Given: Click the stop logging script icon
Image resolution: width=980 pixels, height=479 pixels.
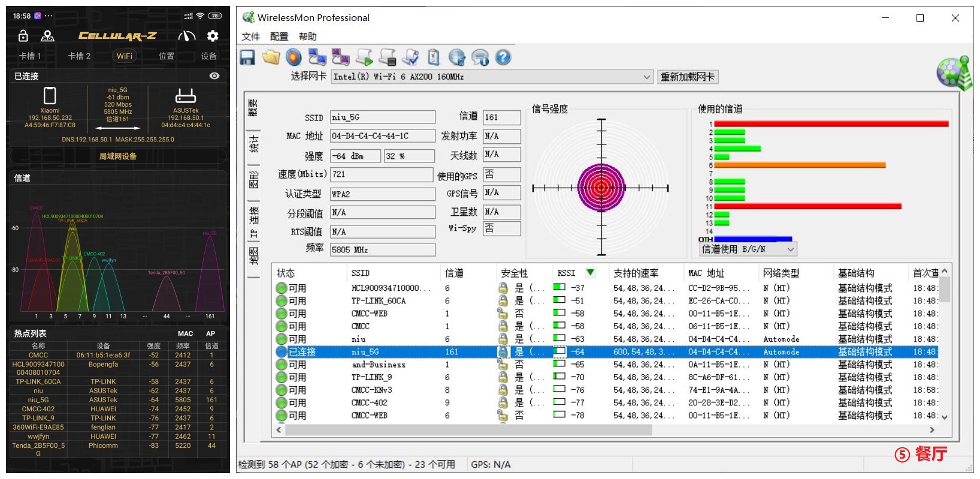Looking at the screenshot, I should (387, 58).
